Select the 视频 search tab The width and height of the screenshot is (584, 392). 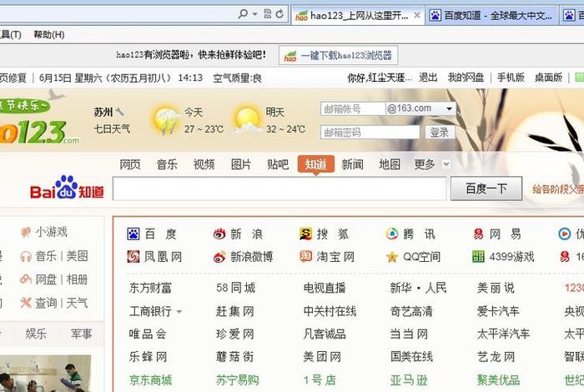pyautogui.click(x=204, y=164)
